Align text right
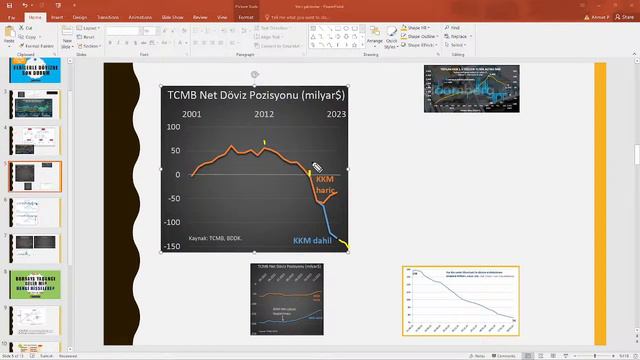The width and height of the screenshot is (640, 360). tap(213, 42)
